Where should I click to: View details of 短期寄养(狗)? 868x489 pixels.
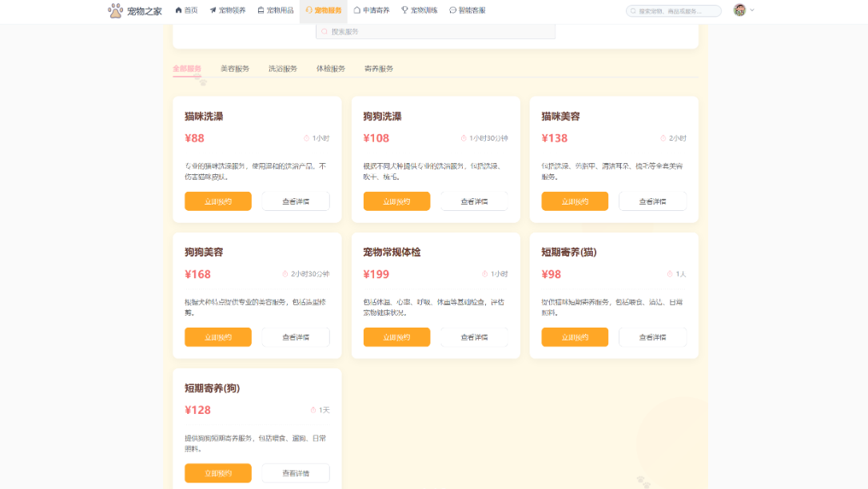296,474
